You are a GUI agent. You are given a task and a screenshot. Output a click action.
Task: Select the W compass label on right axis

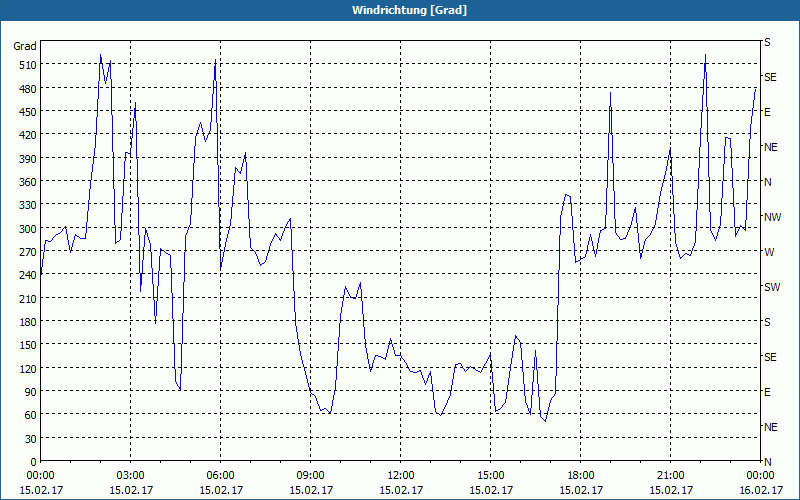coord(769,252)
